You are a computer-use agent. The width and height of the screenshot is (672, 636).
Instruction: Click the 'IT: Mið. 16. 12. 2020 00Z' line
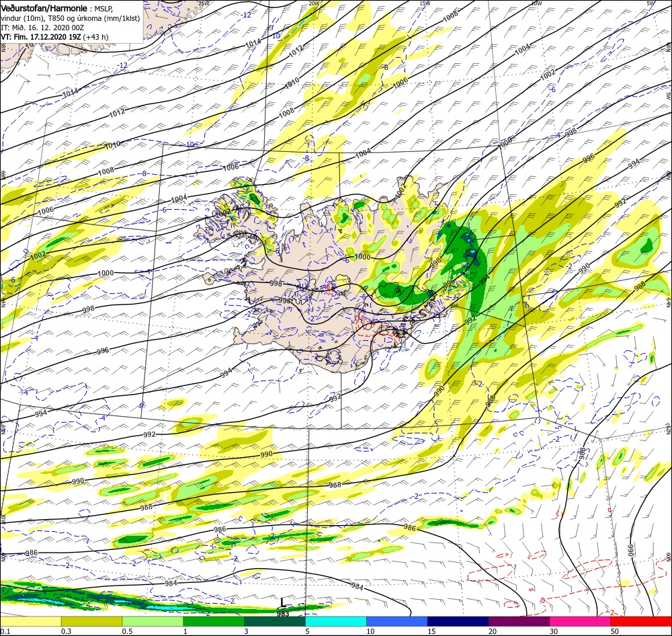[42, 28]
